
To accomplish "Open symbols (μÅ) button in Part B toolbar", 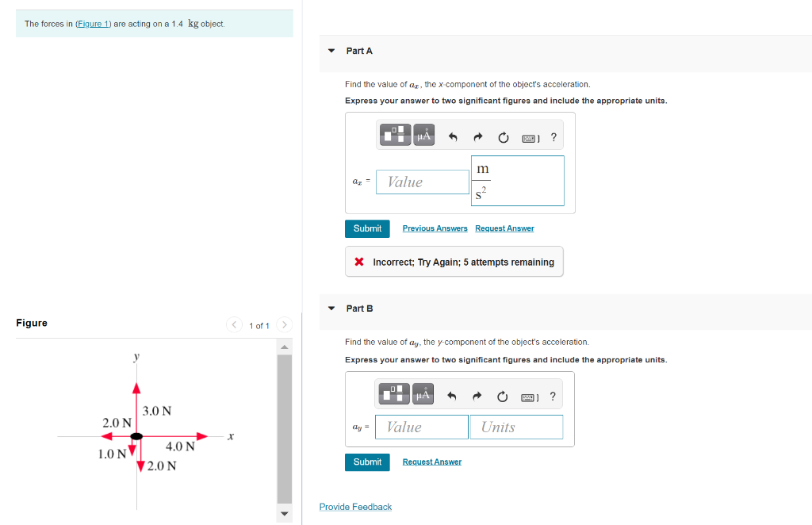I will click(x=423, y=394).
